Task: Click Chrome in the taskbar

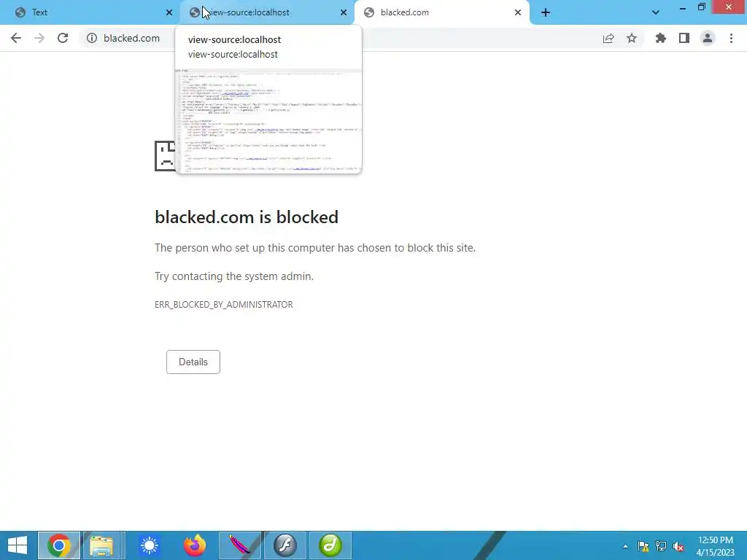Action: (x=59, y=545)
